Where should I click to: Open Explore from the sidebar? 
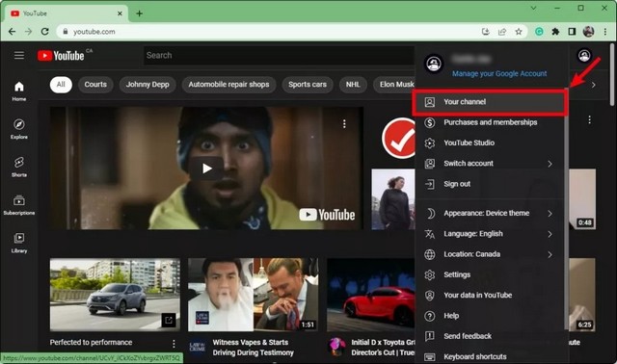19,129
